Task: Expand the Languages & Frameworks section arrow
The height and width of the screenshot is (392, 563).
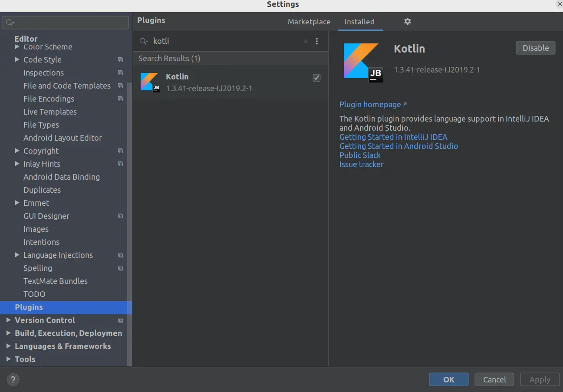Action: click(9, 346)
